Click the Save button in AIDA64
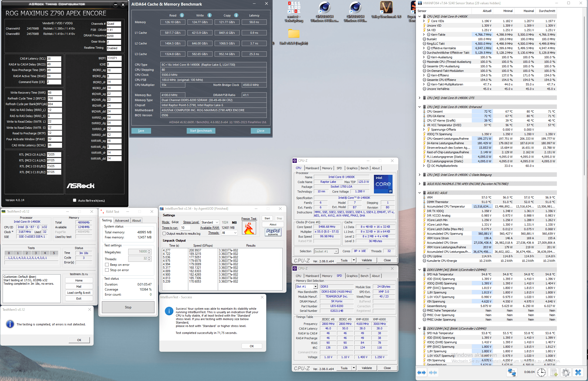The width and height of the screenshot is (588, 381). pyautogui.click(x=141, y=131)
